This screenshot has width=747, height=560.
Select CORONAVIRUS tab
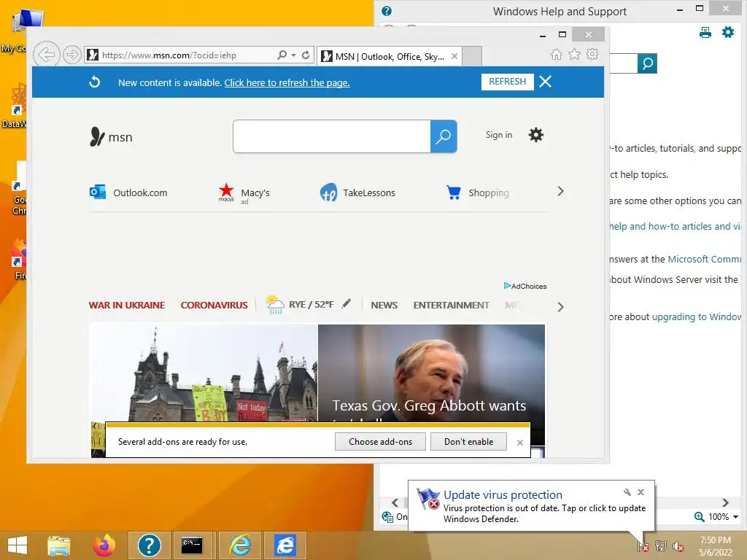coord(214,306)
